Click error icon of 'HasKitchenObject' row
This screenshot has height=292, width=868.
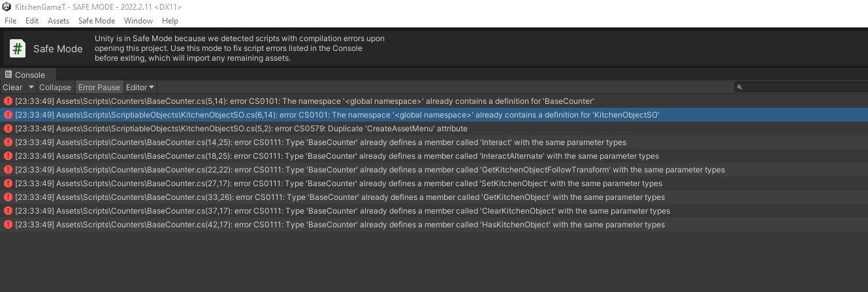click(8, 225)
